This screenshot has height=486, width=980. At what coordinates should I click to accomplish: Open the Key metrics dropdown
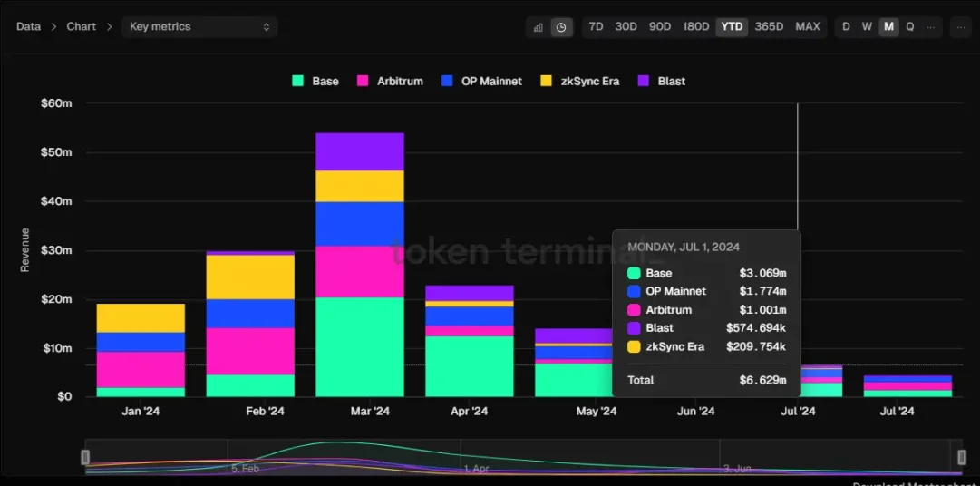point(199,27)
